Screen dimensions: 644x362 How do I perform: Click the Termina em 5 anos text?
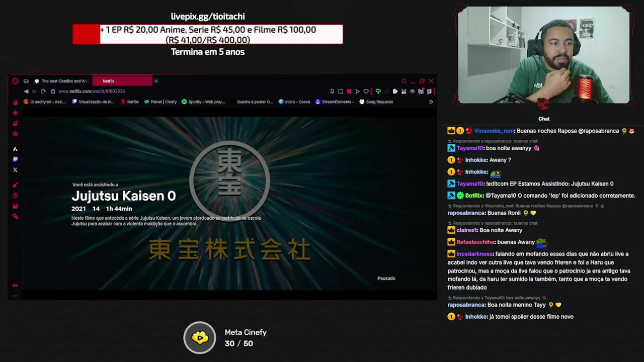click(x=208, y=52)
